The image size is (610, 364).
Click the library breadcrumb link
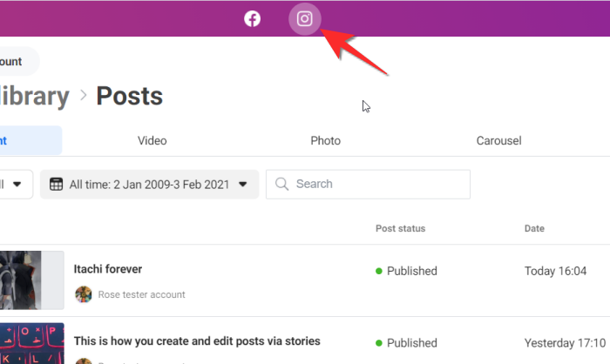[x=34, y=96]
